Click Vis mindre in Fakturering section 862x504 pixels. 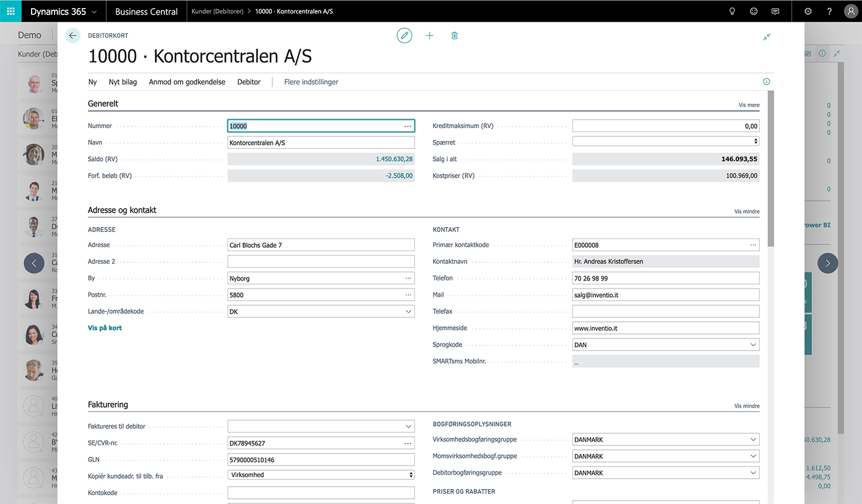point(746,406)
